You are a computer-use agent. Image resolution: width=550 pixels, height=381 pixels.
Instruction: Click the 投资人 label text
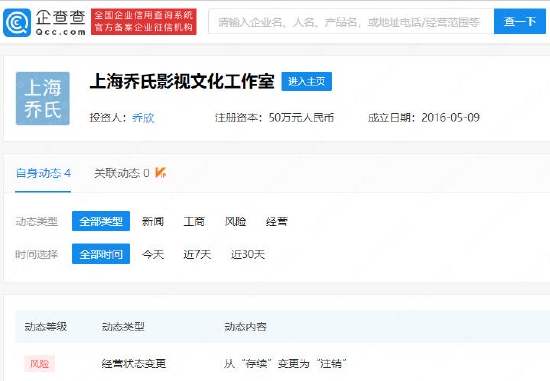pos(108,118)
